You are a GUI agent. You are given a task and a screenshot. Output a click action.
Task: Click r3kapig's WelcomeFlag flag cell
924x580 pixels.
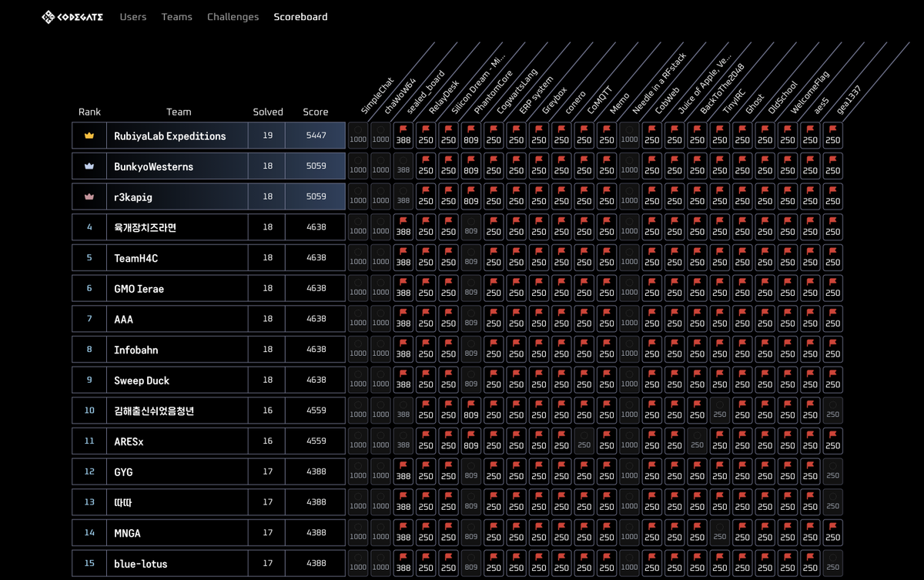(788, 196)
